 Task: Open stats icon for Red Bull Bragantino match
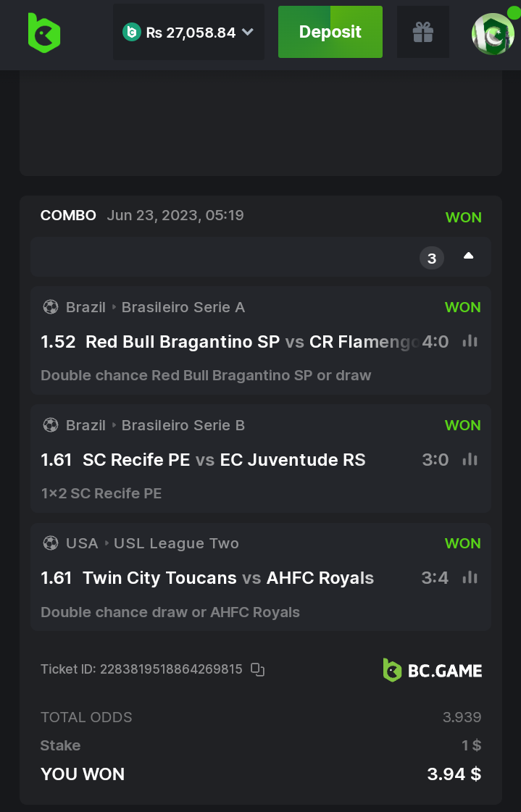(x=470, y=341)
